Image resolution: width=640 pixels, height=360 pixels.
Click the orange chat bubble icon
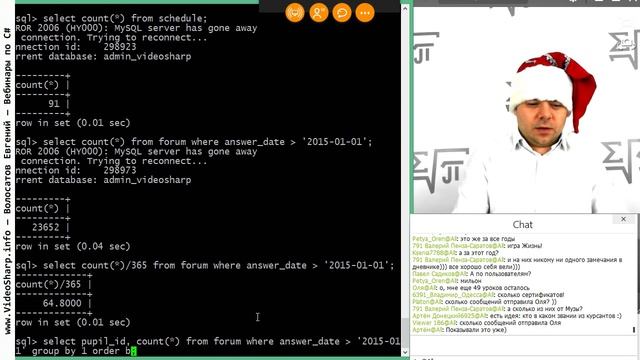(342, 13)
